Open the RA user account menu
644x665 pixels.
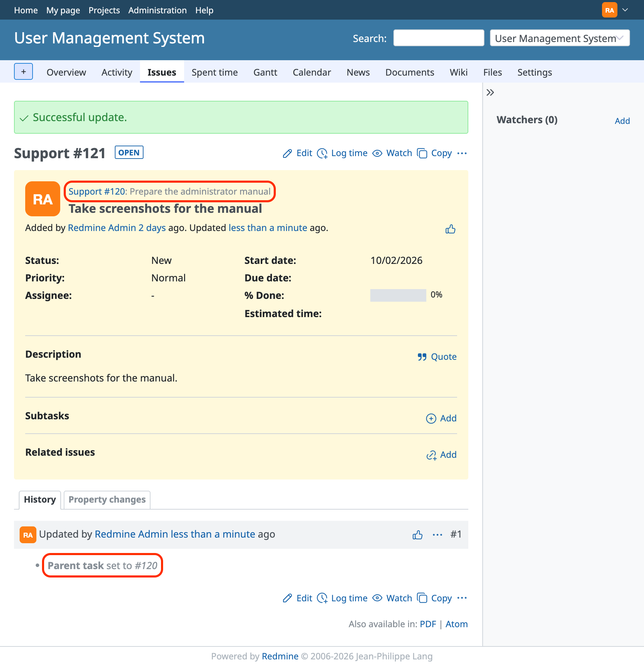(609, 10)
